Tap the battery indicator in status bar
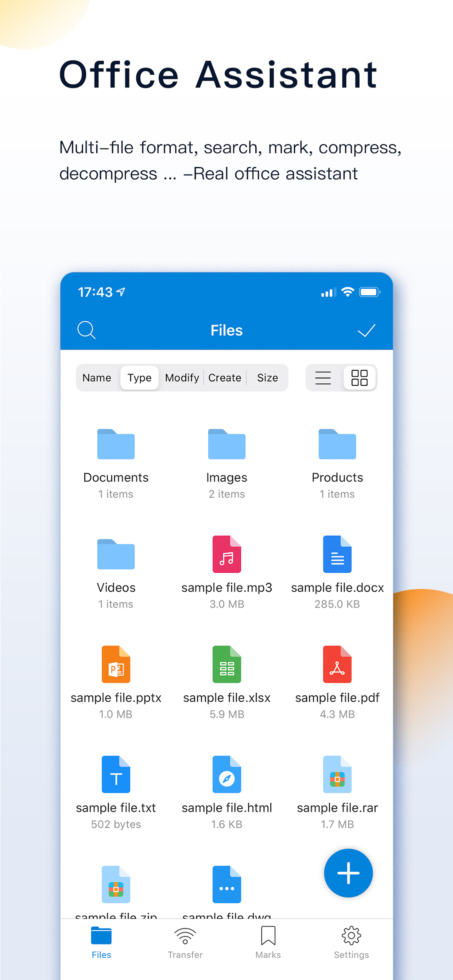The width and height of the screenshot is (453, 980). click(369, 292)
